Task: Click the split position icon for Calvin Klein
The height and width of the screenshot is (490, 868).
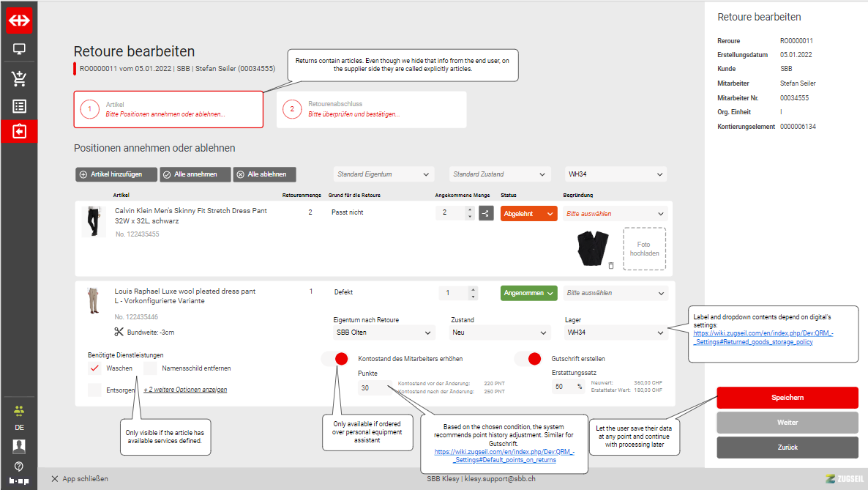Action: pyautogui.click(x=486, y=213)
